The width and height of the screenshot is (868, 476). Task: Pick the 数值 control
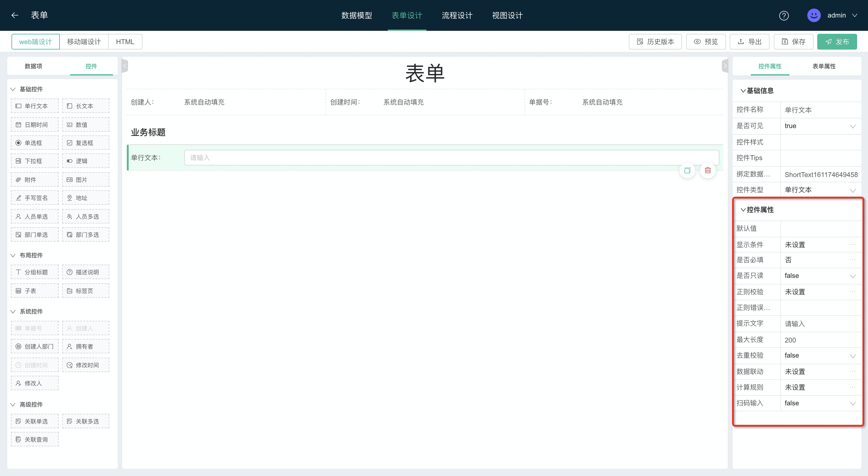[85, 124]
